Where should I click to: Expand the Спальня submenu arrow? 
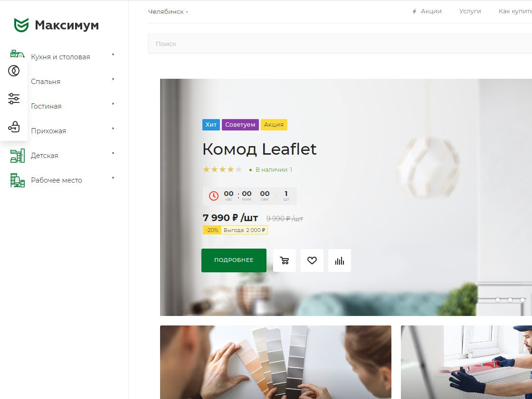[x=113, y=79]
